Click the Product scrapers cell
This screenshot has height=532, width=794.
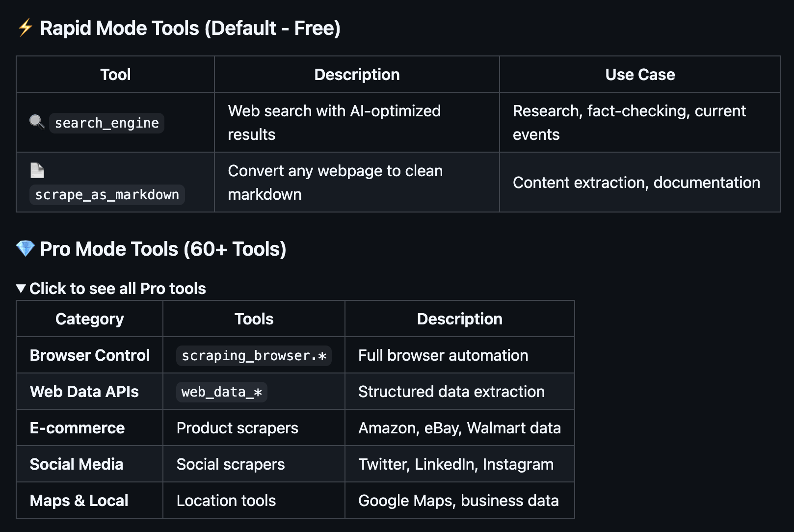(x=238, y=428)
